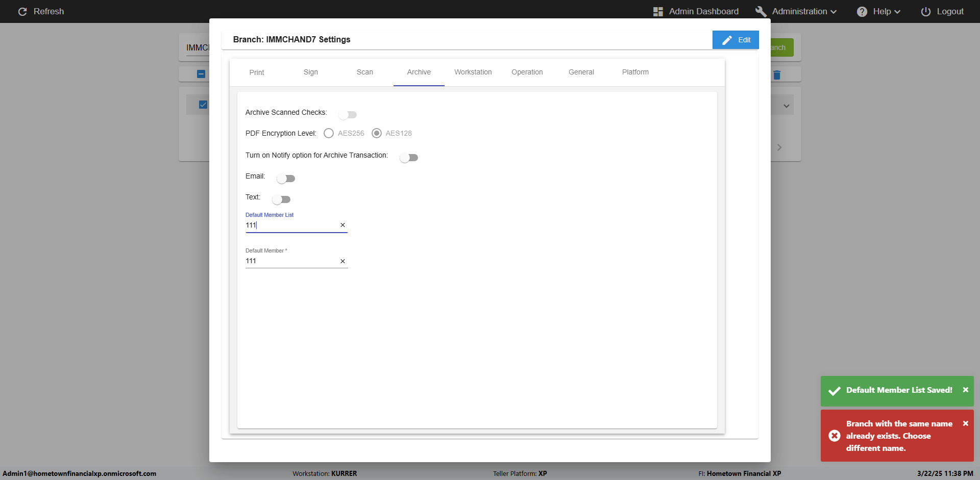Select AES128 encryption level
The image size is (980, 480).
point(377,133)
